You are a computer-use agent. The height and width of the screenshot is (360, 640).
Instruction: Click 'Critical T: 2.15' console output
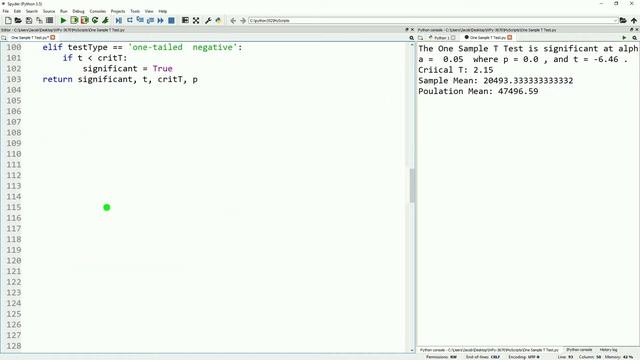(456, 70)
